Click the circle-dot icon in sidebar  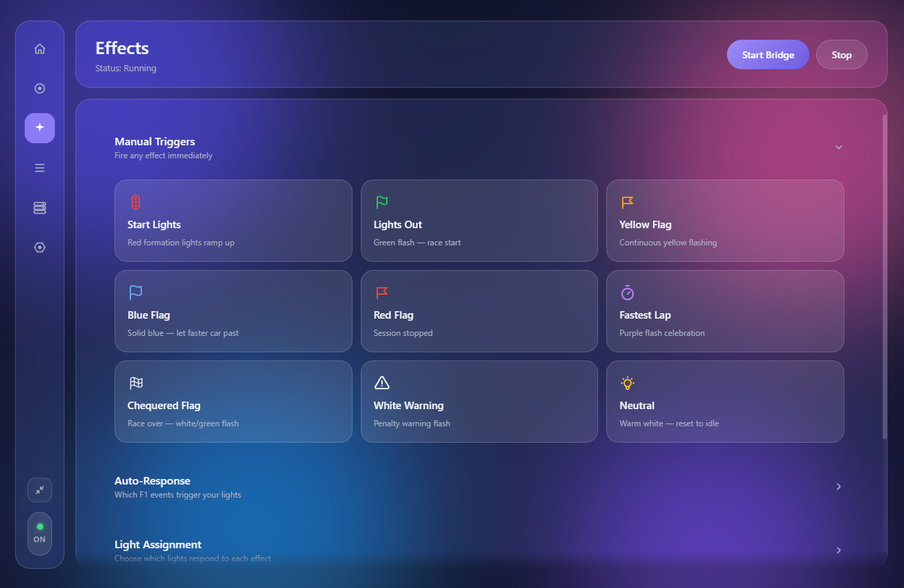(40, 88)
